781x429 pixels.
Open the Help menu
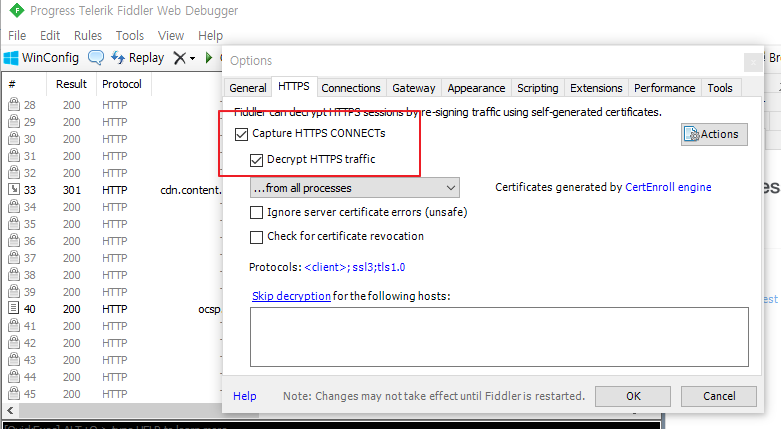coord(210,36)
